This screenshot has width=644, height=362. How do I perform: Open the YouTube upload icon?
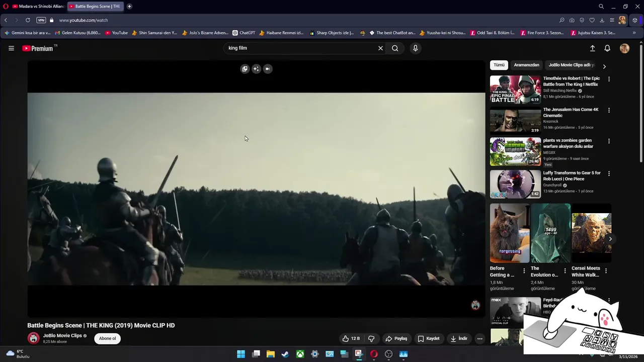point(592,48)
